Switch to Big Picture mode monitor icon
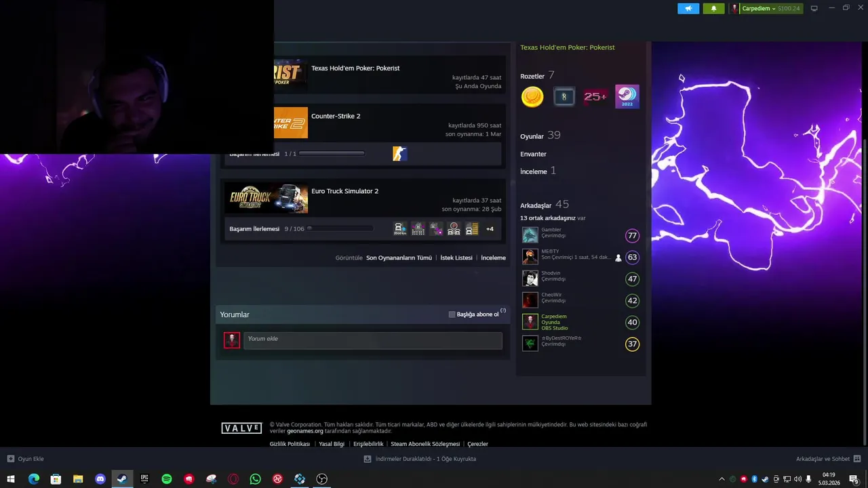The height and width of the screenshot is (488, 868). coord(814,8)
